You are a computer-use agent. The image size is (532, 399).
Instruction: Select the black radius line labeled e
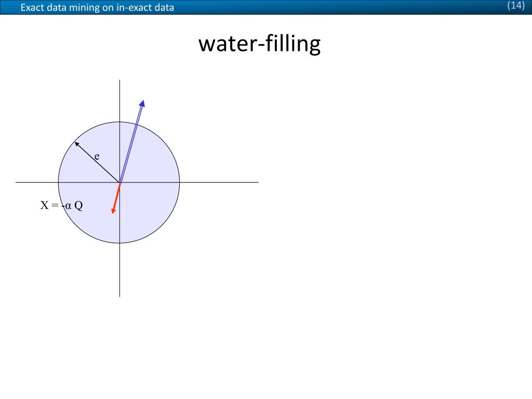[x=97, y=162]
